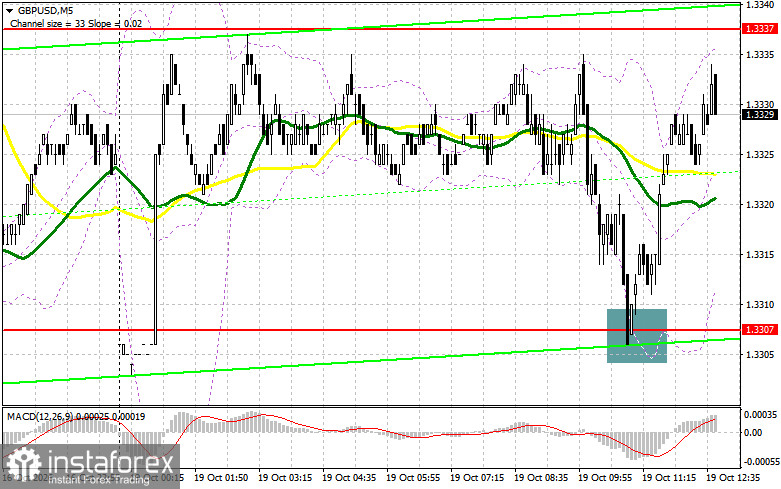Select the 1.3325 price axis label
The image size is (781, 489).
click(760, 155)
